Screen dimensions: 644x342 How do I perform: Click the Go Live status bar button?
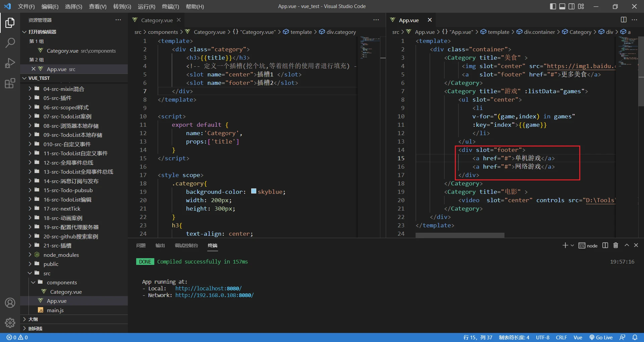click(601, 337)
